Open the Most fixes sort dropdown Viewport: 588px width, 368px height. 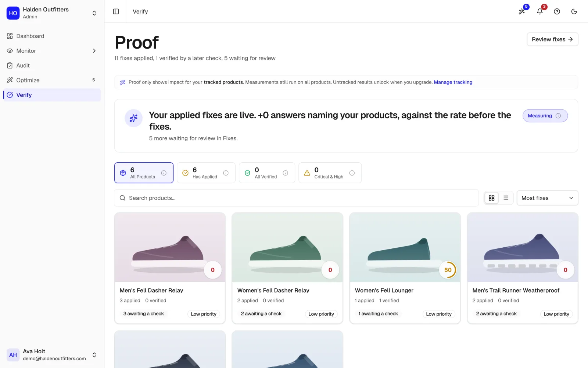548,198
